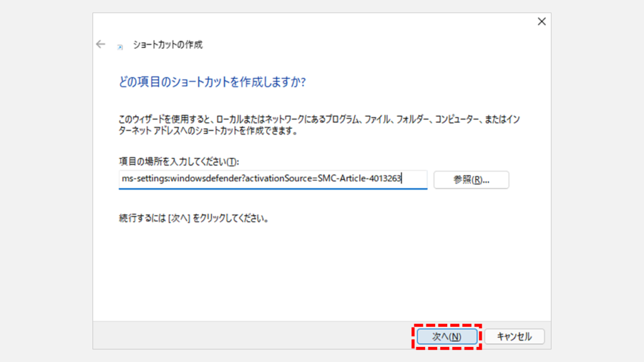This screenshot has height=362, width=644.
Task: Click the label 項目の場所を入力してください(T):
Action: (x=179, y=162)
